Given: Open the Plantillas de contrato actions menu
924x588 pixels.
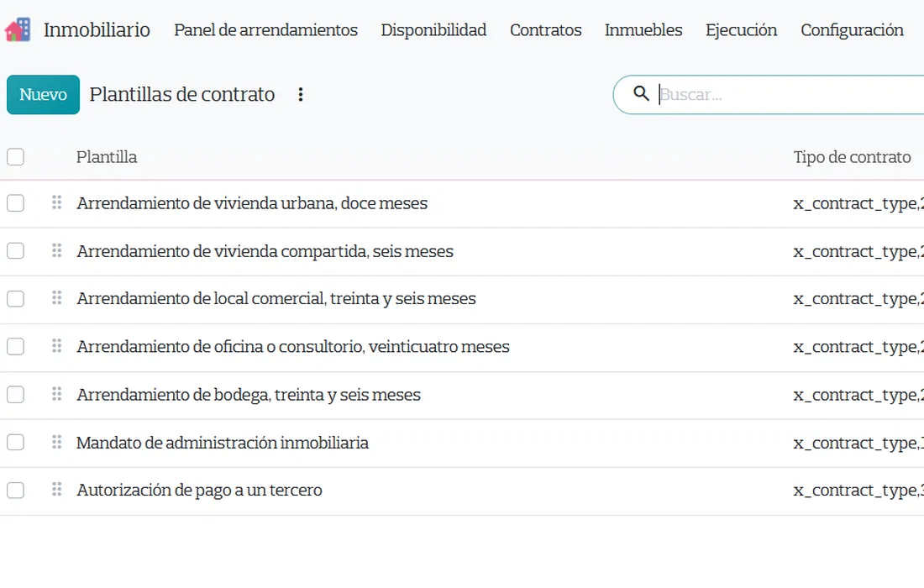Looking at the screenshot, I should [301, 94].
